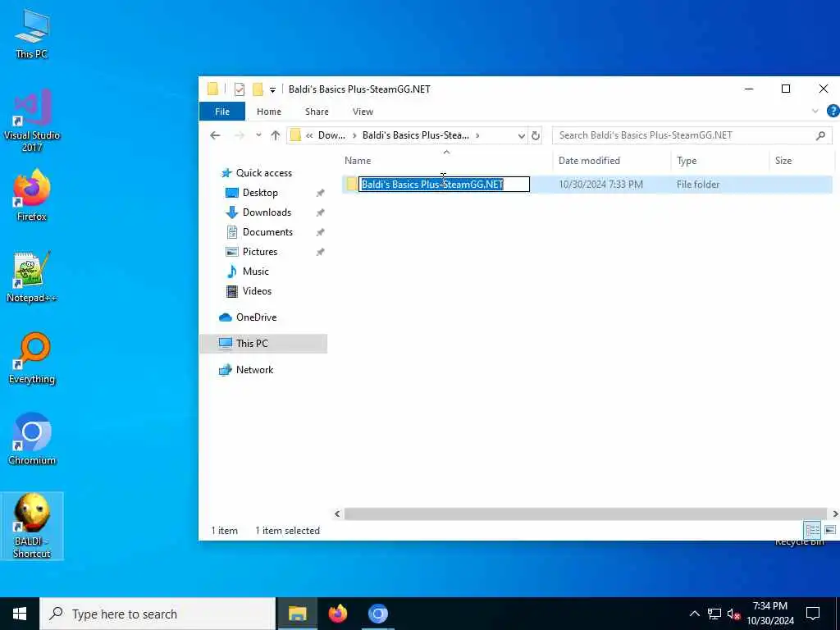
Task: Expand the ribbon with chevron arrow
Action: tap(815, 112)
